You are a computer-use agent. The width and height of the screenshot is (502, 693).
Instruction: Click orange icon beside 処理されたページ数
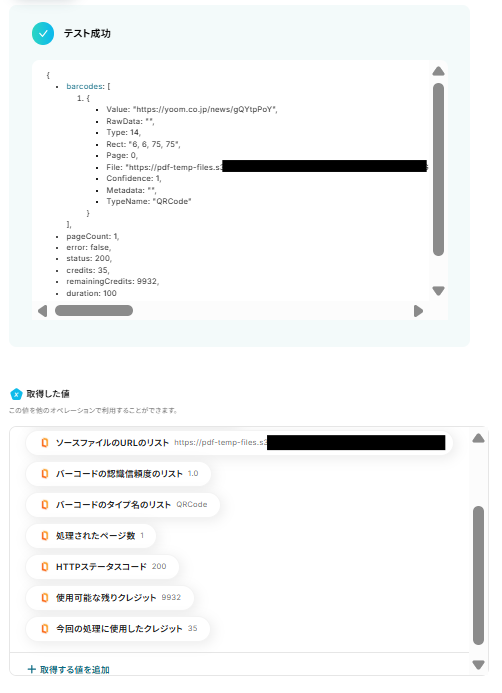pyautogui.click(x=45, y=536)
